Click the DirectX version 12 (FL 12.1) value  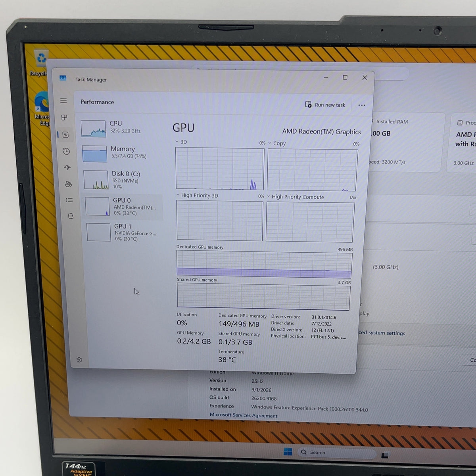click(x=322, y=330)
